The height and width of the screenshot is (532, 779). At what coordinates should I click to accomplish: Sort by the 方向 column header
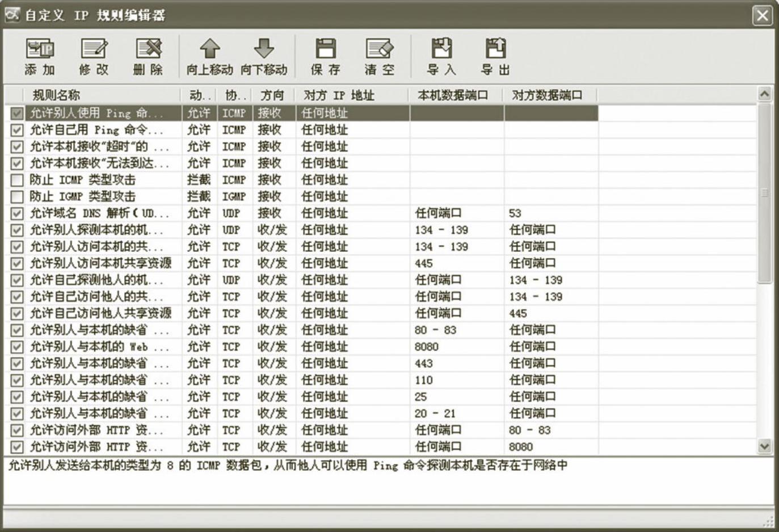pyautogui.click(x=273, y=95)
